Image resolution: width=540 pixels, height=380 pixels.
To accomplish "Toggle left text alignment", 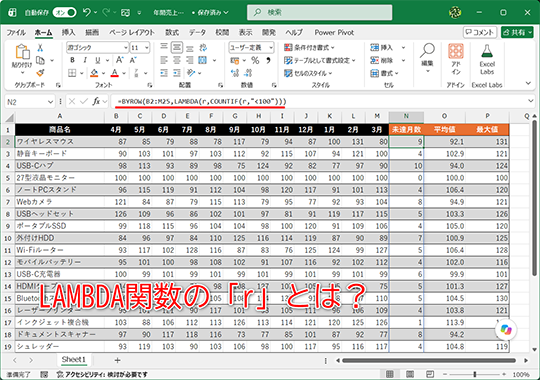I will [164, 60].
